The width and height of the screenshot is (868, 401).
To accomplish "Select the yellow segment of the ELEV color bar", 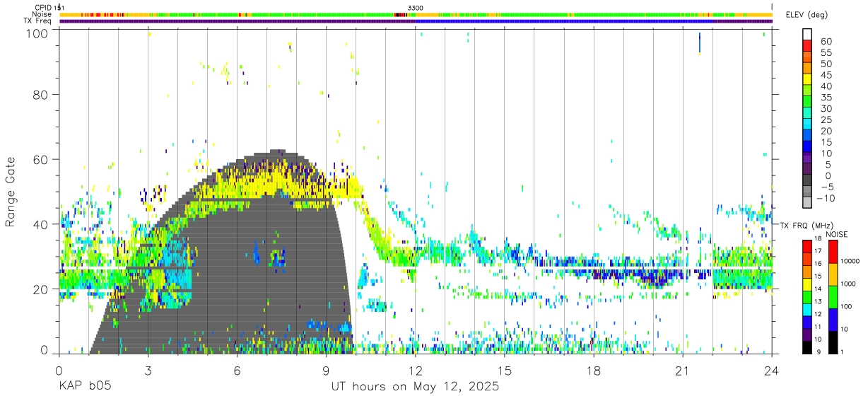I will (x=807, y=79).
